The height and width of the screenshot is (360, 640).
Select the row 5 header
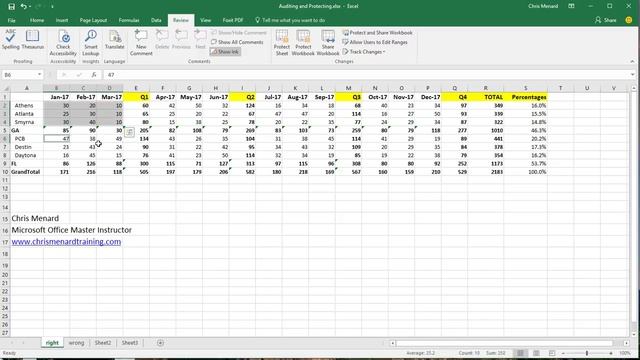tap(5, 130)
